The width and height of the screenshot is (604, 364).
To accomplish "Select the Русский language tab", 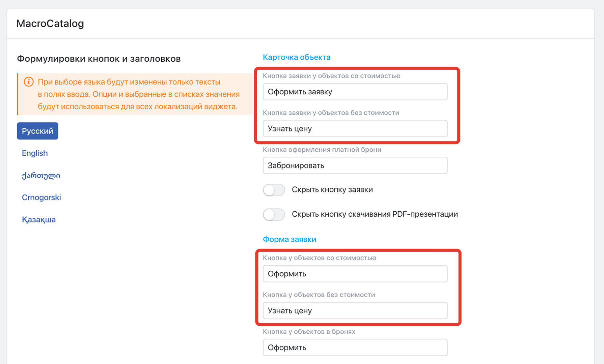I will click(x=37, y=131).
